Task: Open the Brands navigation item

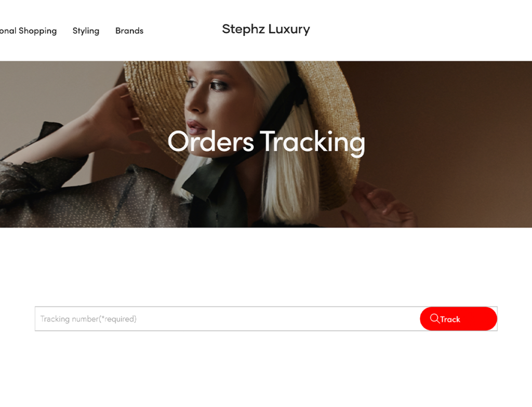Action: [129, 31]
